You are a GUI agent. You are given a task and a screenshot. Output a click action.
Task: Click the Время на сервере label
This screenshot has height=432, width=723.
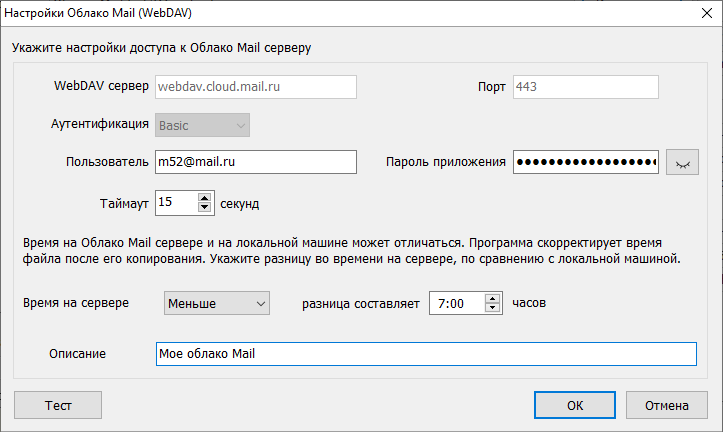[x=75, y=303]
